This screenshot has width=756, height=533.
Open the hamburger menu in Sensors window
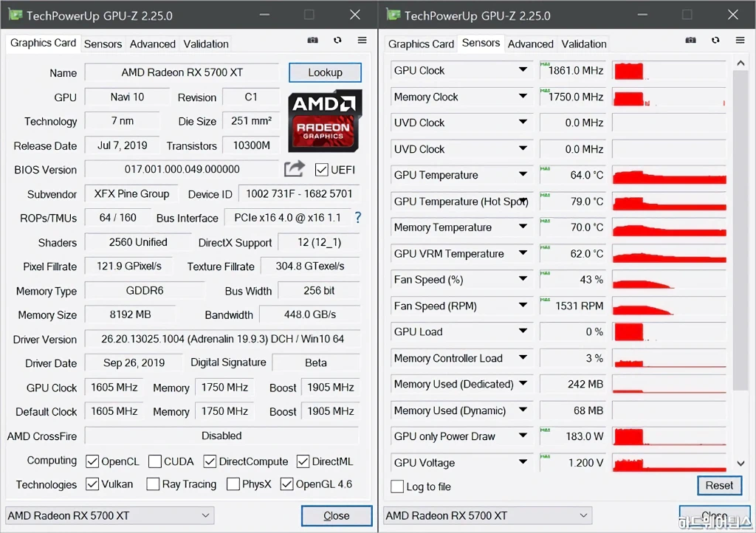(x=740, y=41)
